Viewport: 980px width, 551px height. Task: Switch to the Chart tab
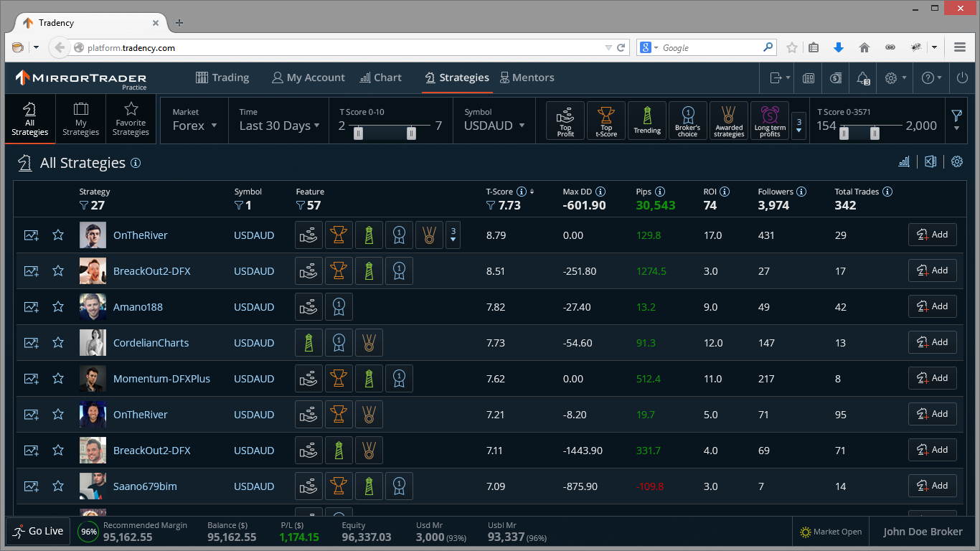point(380,77)
